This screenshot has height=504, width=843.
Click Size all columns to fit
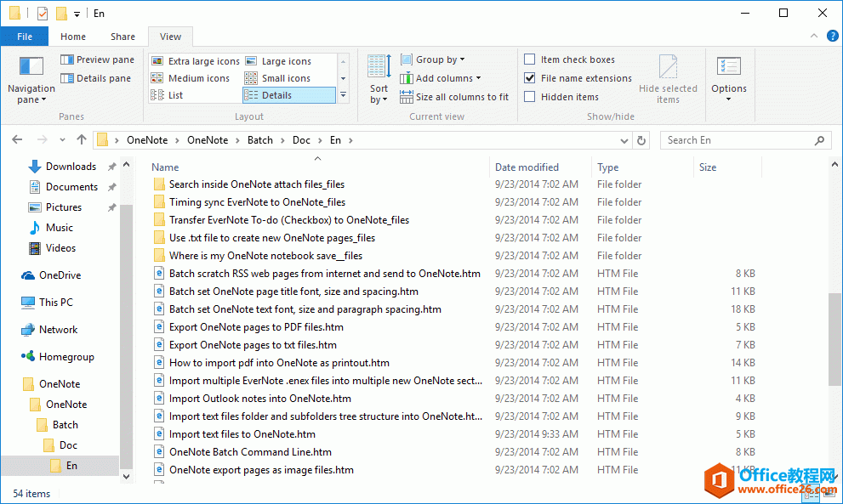pos(454,96)
